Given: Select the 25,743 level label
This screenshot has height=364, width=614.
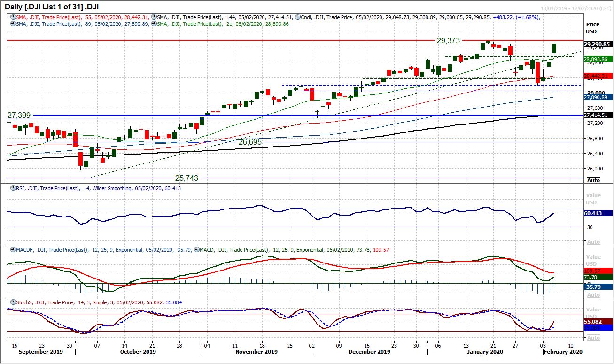Looking at the screenshot, I should click(x=187, y=178).
